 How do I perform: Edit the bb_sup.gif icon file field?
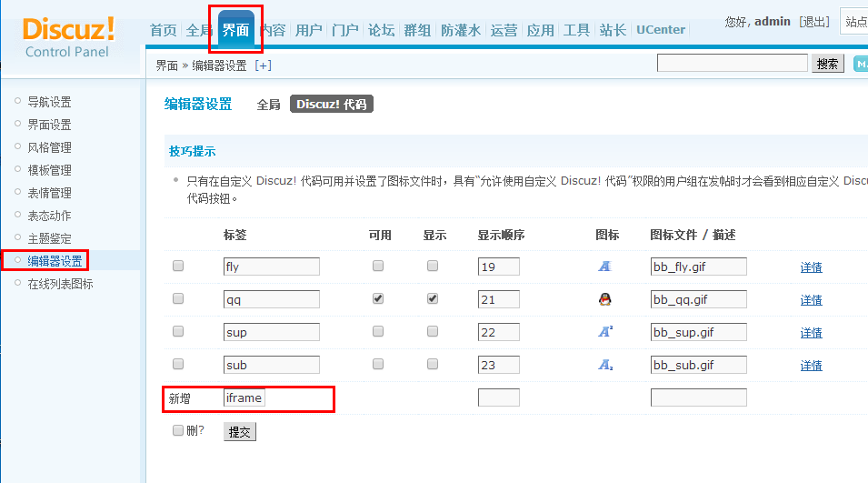(699, 332)
